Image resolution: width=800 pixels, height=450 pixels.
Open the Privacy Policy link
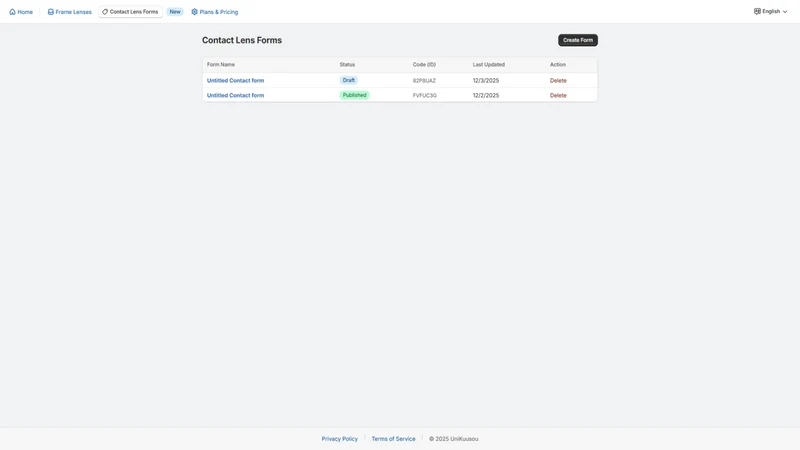(339, 439)
